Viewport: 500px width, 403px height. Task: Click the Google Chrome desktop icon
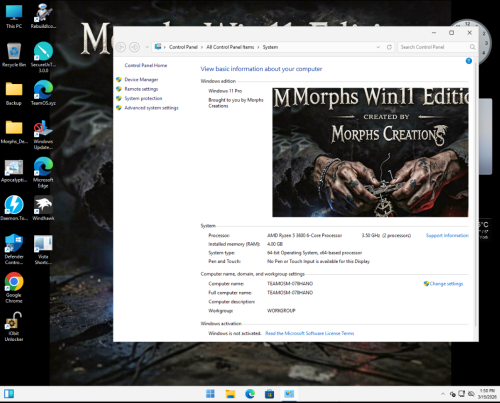(14, 288)
